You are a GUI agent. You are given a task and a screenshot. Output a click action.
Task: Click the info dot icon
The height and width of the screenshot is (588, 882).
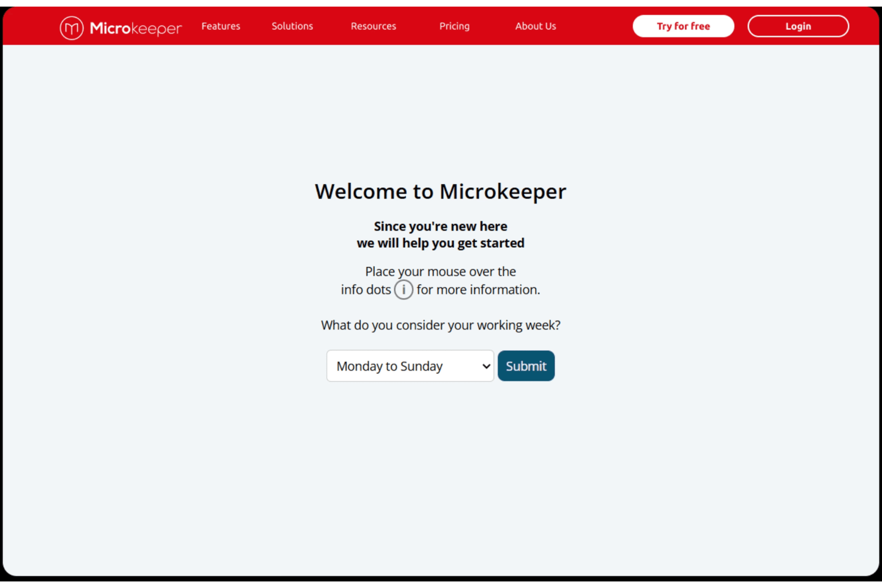(403, 290)
